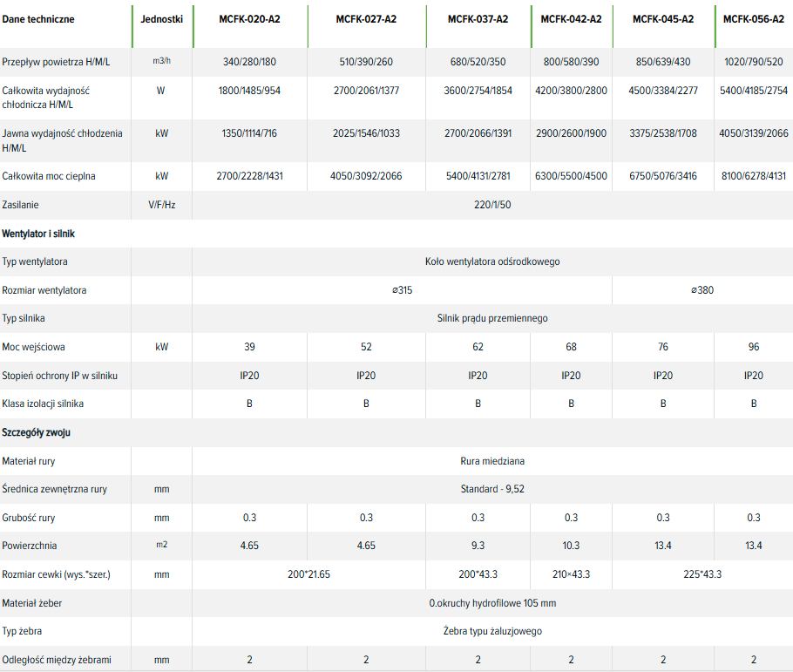Viewport: 793px width, 672px height.
Task: Click the input power value 96
Action: (x=753, y=347)
